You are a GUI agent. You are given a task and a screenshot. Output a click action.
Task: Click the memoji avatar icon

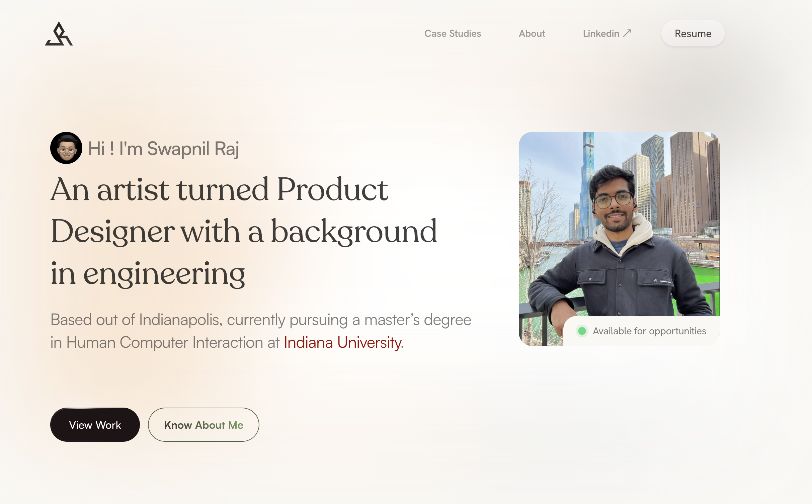pos(66,148)
